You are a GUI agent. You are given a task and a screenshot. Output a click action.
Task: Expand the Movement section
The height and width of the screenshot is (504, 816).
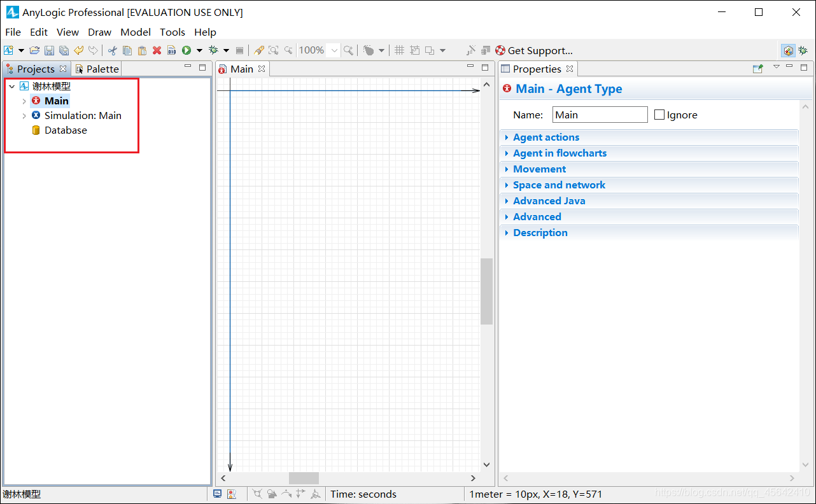649,169
